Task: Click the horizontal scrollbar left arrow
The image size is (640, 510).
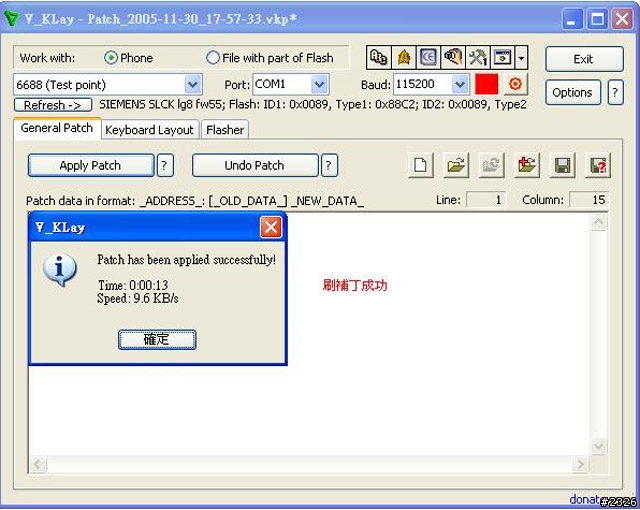Action: [x=38, y=464]
